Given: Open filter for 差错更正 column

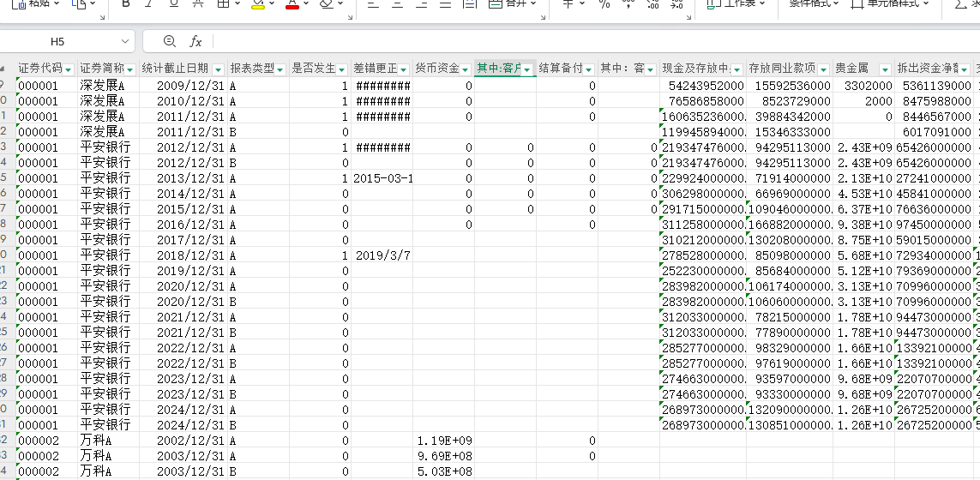Looking at the screenshot, I should point(403,69).
